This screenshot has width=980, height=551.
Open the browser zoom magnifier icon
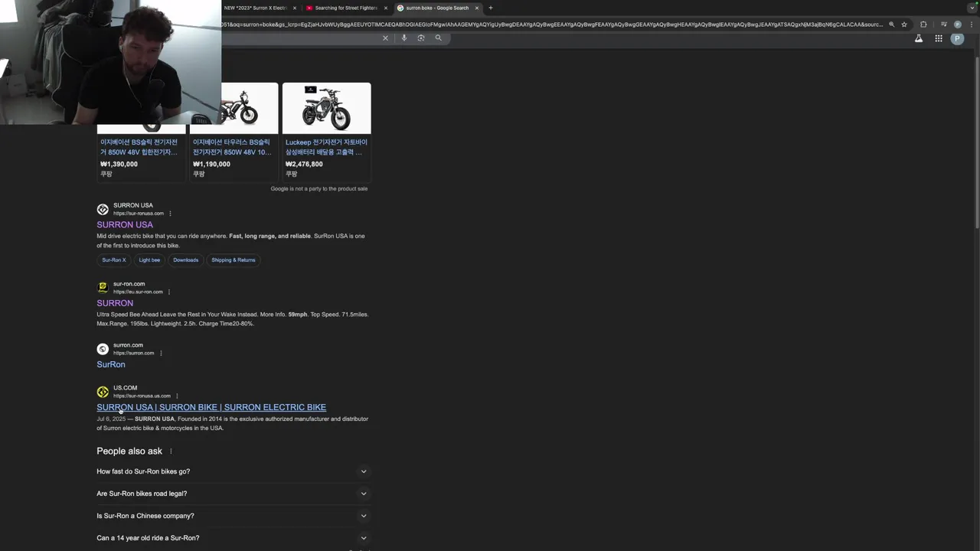pos(891,24)
